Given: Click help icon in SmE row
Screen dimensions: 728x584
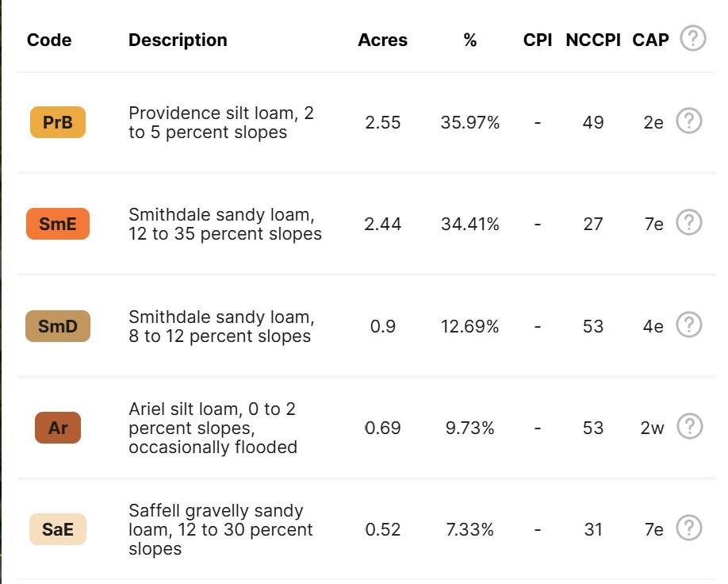Looking at the screenshot, I should (x=688, y=222).
